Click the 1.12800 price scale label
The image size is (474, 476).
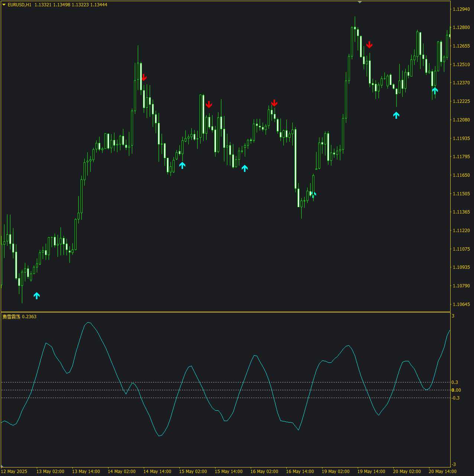[x=461, y=27]
